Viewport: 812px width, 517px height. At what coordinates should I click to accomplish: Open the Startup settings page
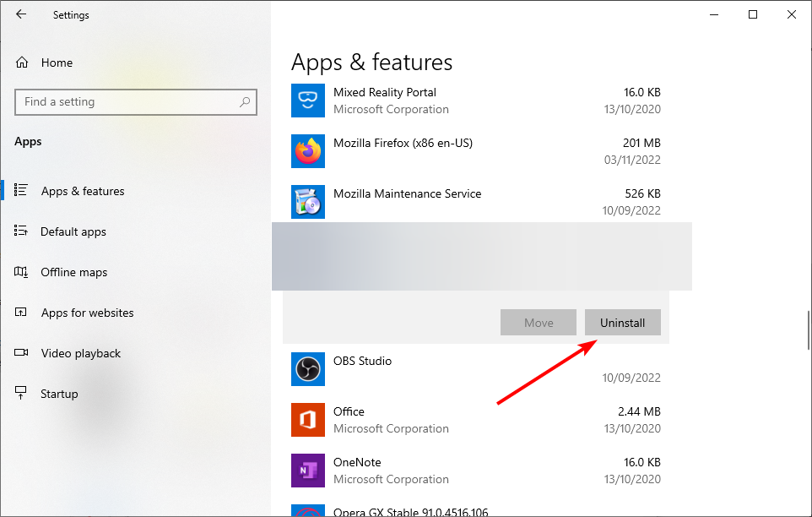coord(59,394)
